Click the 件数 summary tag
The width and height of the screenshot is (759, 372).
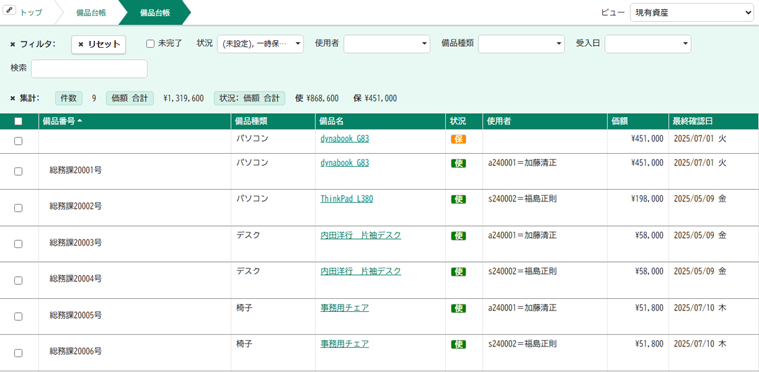69,98
